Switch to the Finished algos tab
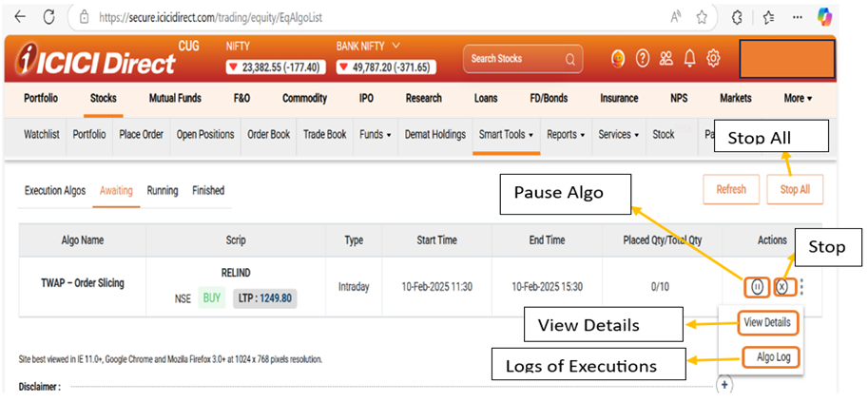The image size is (868, 402). point(208,191)
